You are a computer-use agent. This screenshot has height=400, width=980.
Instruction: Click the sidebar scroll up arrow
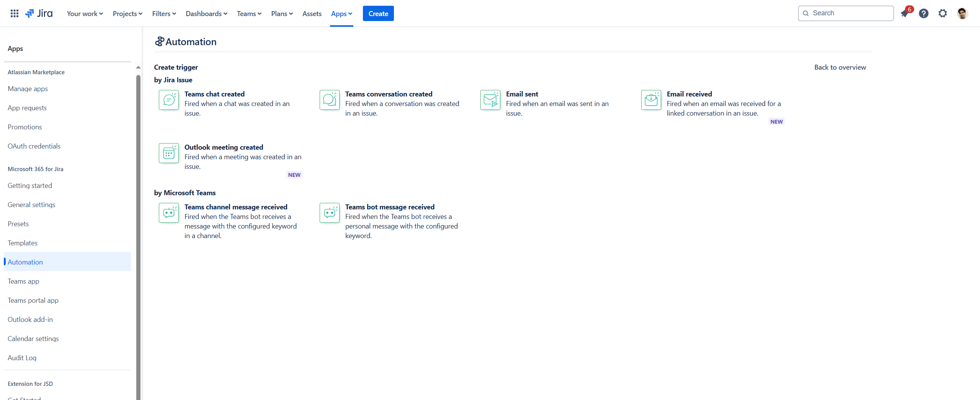coord(138,67)
